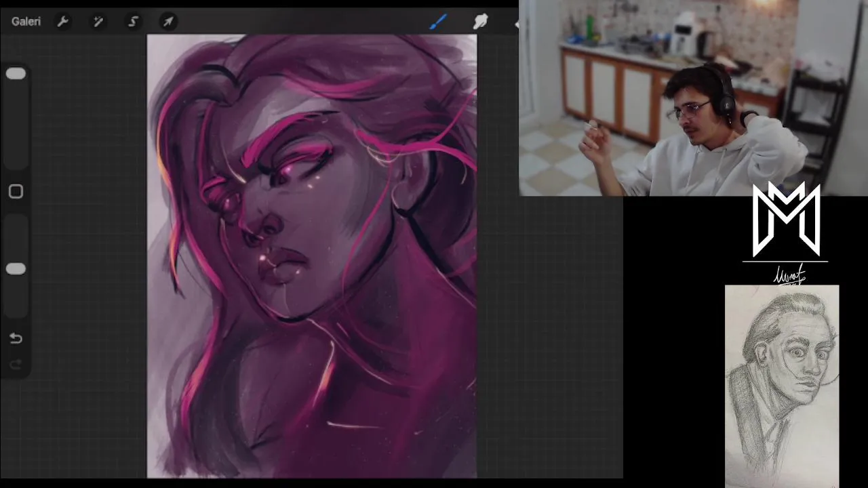Select the blue Brush tool
Image resolution: width=868 pixels, height=488 pixels.
(438, 22)
